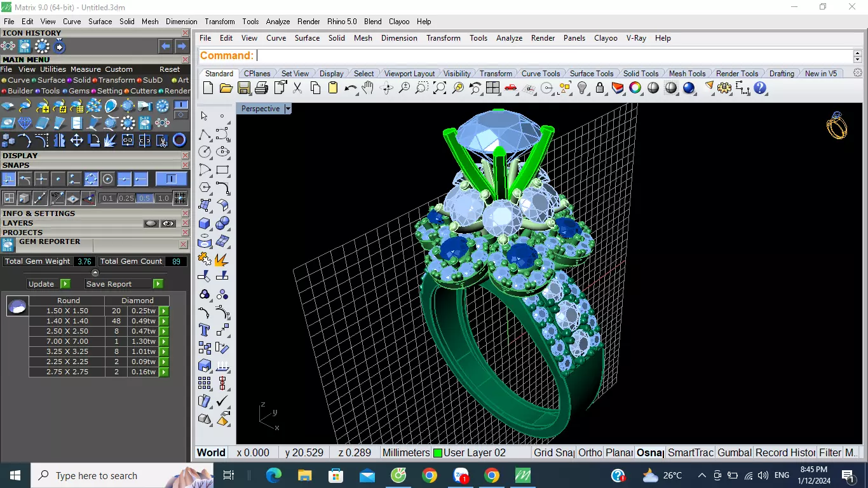
Task: Click the move cross-arrows icon in Main Menu
Action: click(76, 140)
